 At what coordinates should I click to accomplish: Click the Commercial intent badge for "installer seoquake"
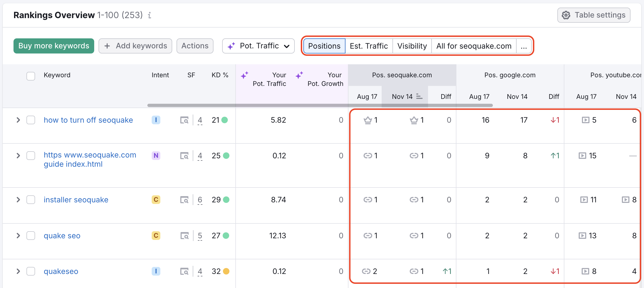156,200
